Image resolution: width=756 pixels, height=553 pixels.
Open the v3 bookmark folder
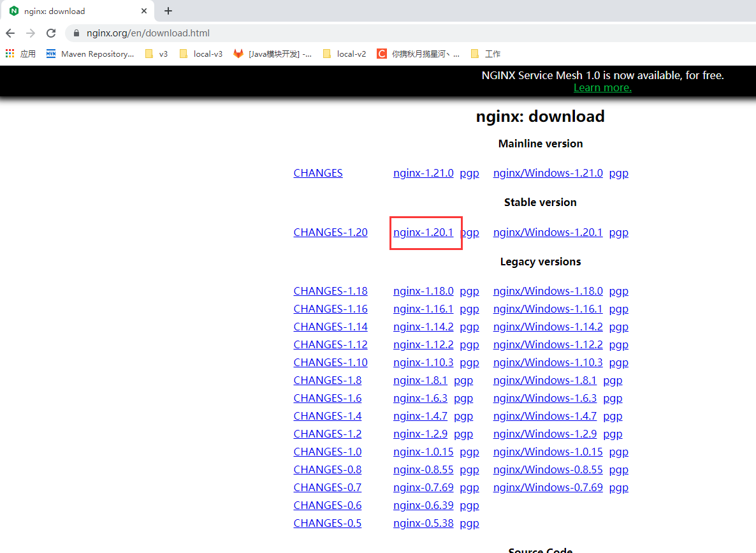pos(157,54)
